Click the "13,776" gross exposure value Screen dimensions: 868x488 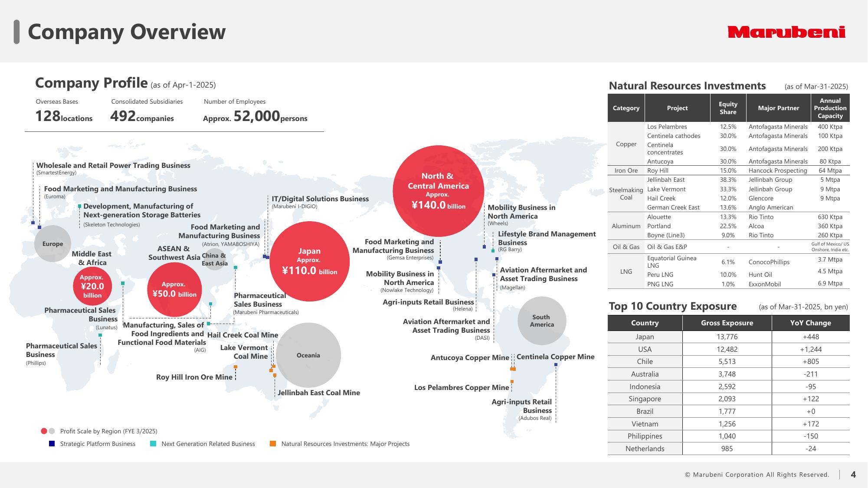coord(727,337)
